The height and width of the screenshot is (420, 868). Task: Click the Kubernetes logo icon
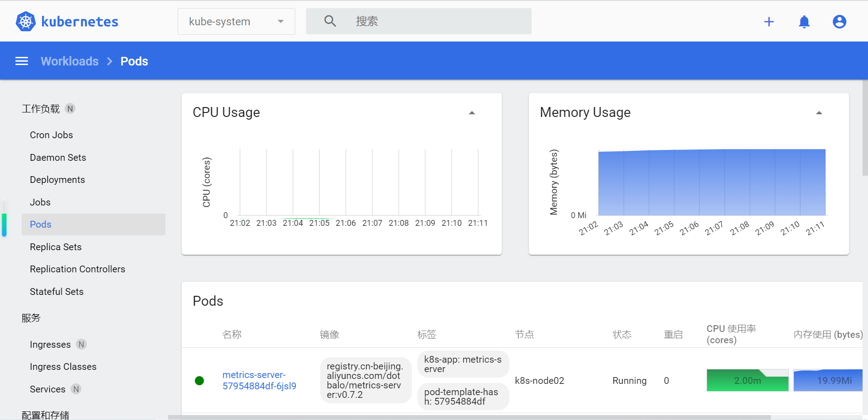pos(26,21)
